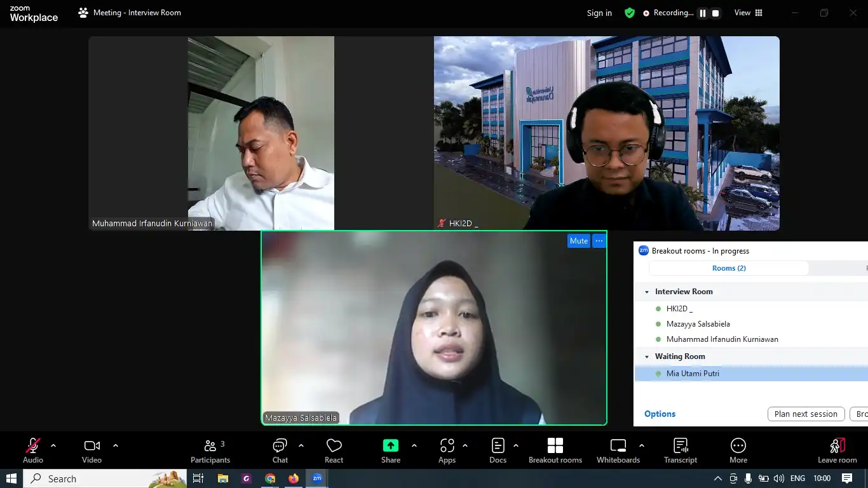Image resolution: width=868 pixels, height=488 pixels.
Task: Click the tray battery icon
Action: 764,478
